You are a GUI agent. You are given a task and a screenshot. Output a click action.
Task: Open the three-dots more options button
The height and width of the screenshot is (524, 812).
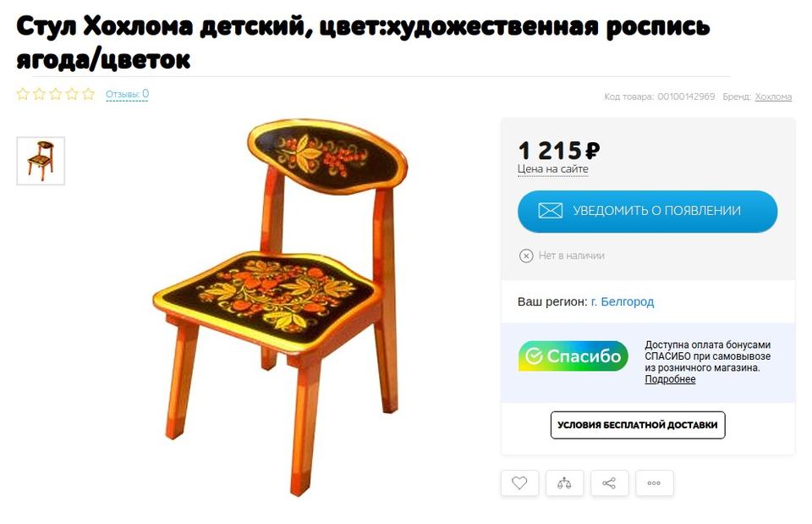click(654, 483)
